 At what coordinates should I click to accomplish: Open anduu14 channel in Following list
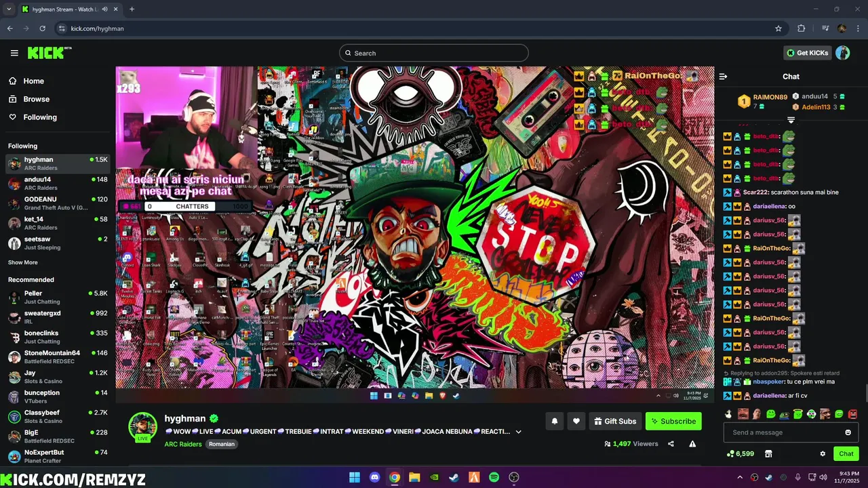(x=58, y=184)
